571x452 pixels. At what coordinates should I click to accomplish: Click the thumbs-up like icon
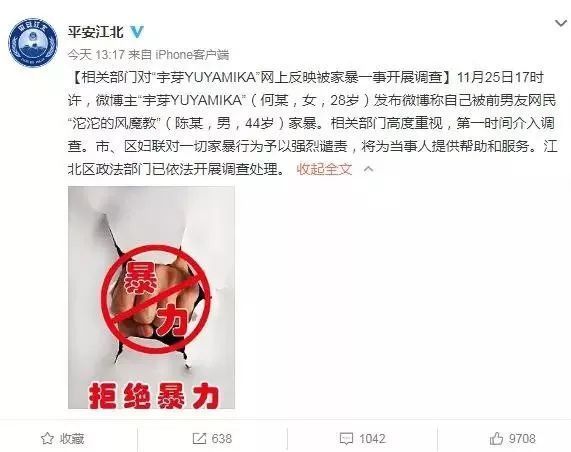[496, 439]
